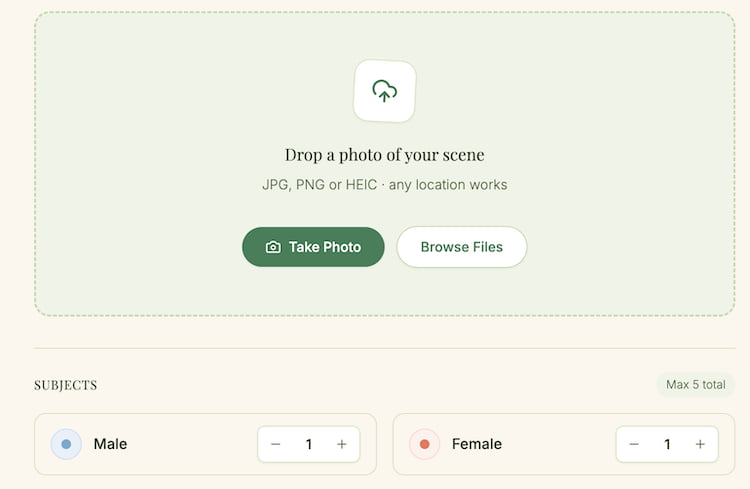Click the camera icon inside Take Photo
Viewport: 750px width, 489px height.
tap(273, 247)
